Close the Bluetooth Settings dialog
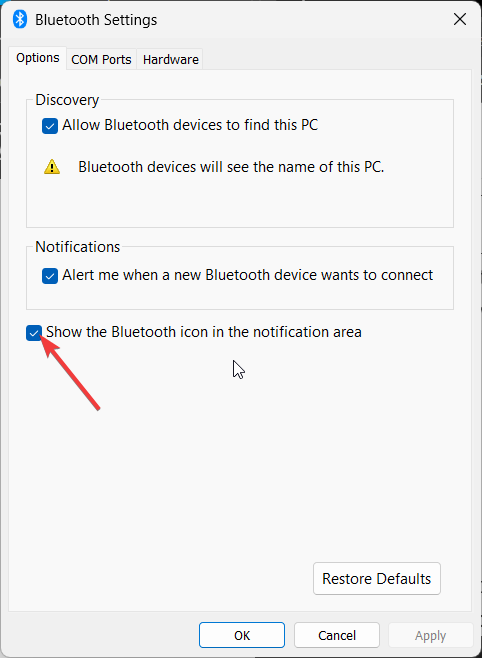This screenshot has height=658, width=482. coord(460,19)
